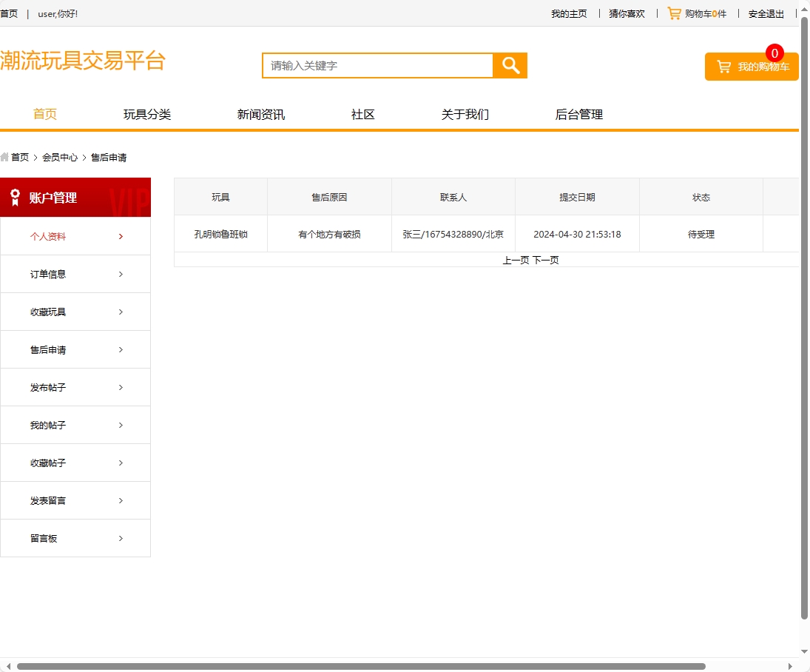Viewport: 810px width, 672px height.
Task: Click the 待受理 status cell
Action: tap(701, 233)
